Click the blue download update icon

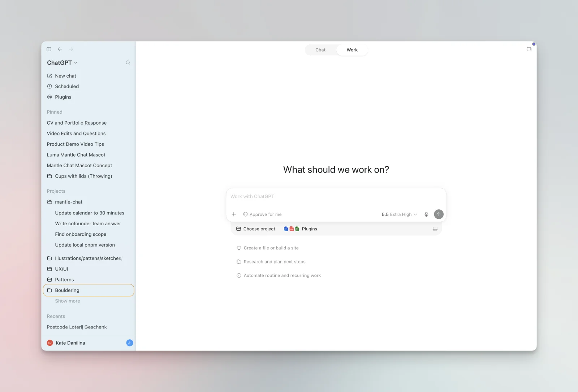click(x=130, y=343)
